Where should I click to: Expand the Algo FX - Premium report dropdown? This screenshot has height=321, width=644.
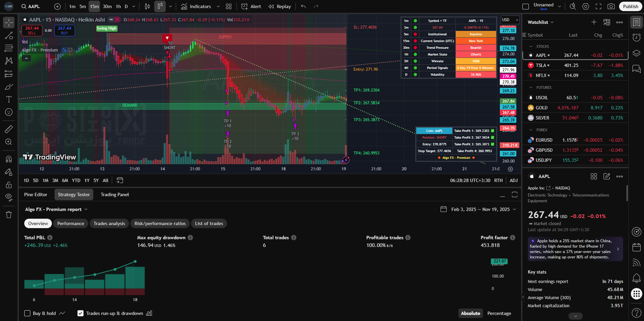coord(56,209)
